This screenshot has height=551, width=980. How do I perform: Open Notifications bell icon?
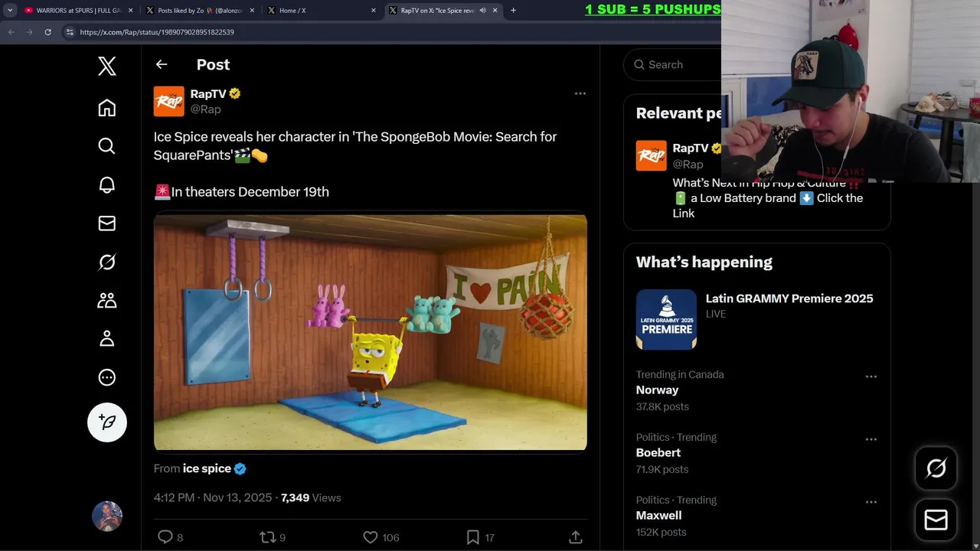coord(107,184)
